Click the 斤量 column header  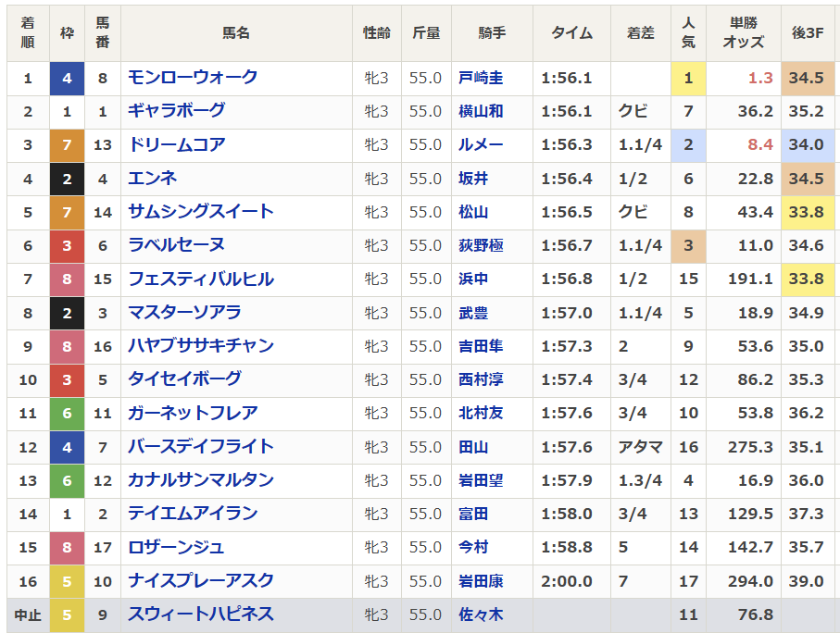tap(426, 32)
